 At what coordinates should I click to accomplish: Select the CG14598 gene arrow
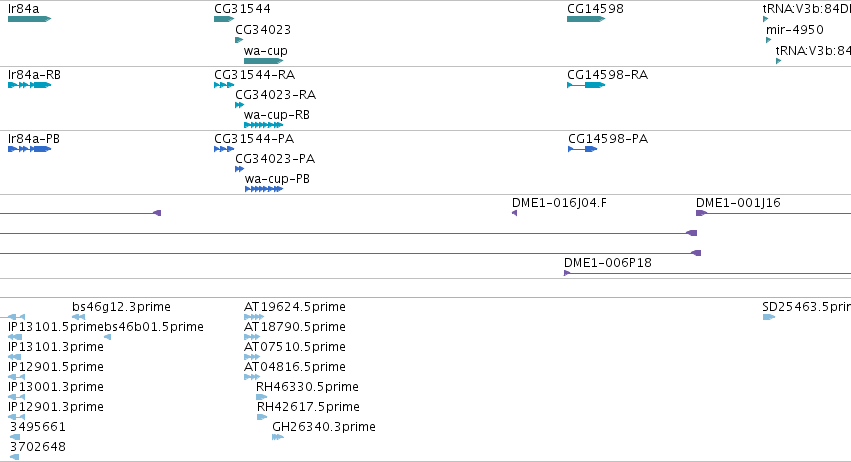pos(586,19)
